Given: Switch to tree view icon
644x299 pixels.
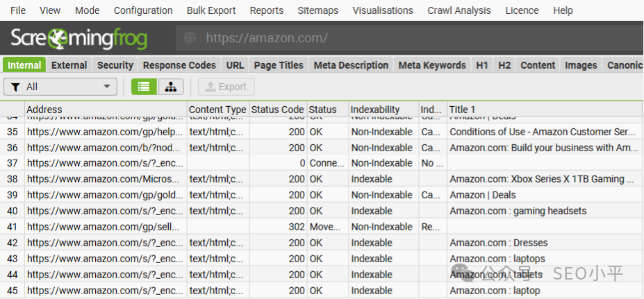Looking at the screenshot, I should [171, 87].
